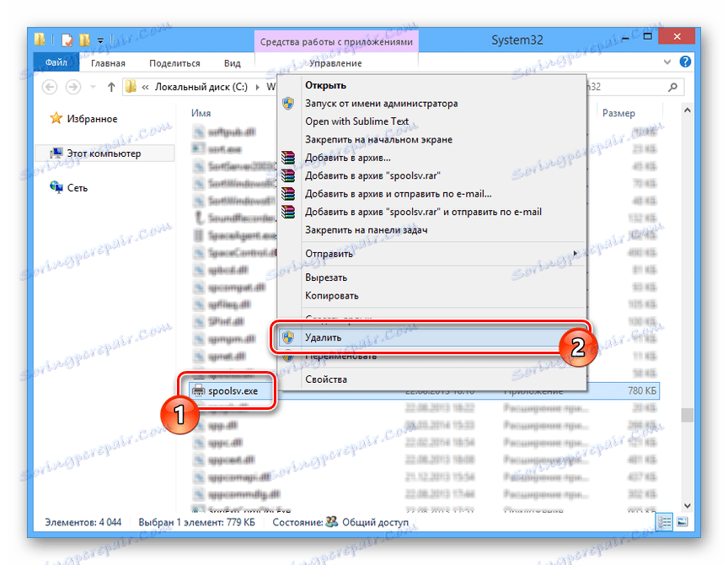
Task: Click the window folder icon in title bar
Action: tap(40, 40)
